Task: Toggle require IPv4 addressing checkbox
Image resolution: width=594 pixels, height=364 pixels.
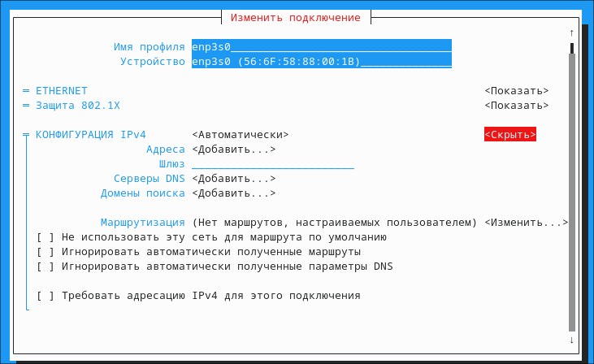Action: point(46,296)
